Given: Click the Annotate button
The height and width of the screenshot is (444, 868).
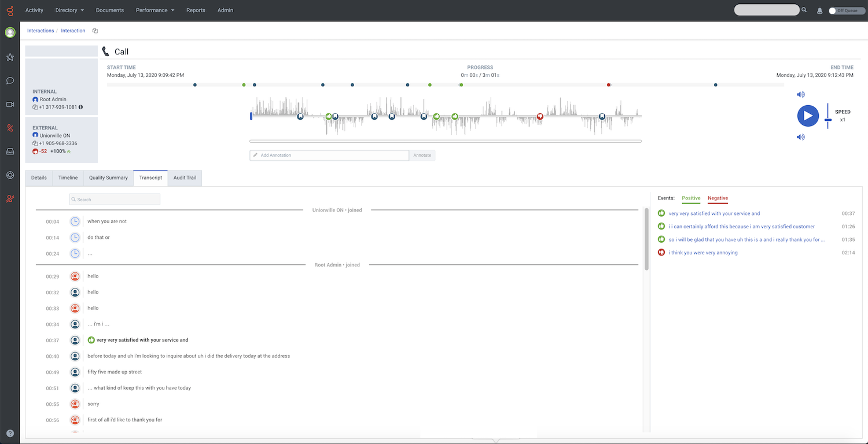Looking at the screenshot, I should (x=422, y=155).
